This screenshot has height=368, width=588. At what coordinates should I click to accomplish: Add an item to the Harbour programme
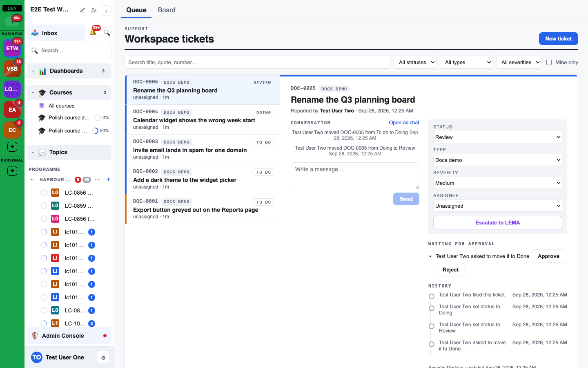click(108, 179)
